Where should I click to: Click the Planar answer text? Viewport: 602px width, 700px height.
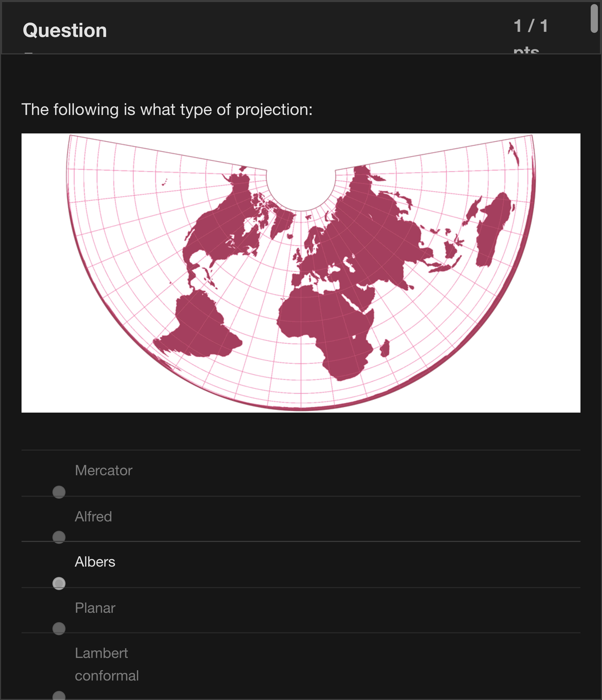point(95,608)
